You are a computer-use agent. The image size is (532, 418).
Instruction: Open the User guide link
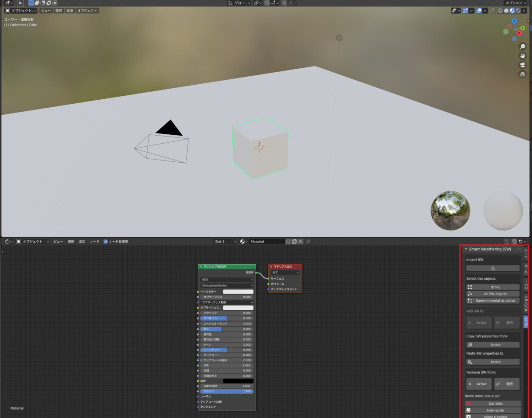pyautogui.click(x=493, y=410)
